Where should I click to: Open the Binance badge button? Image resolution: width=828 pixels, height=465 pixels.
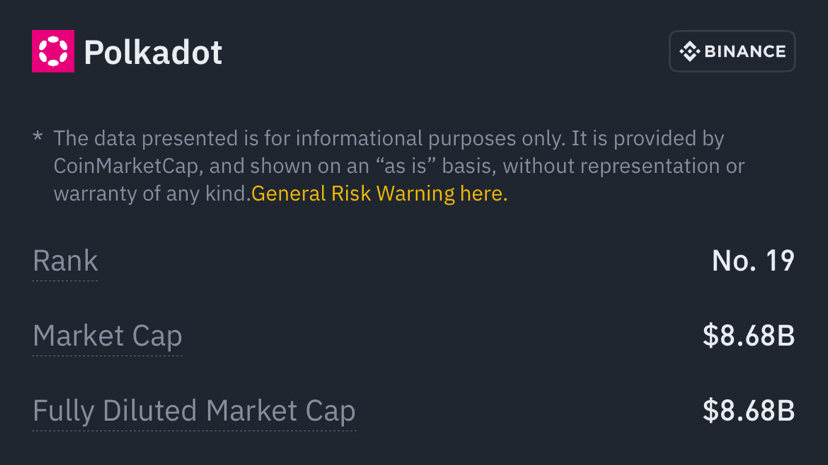732,51
